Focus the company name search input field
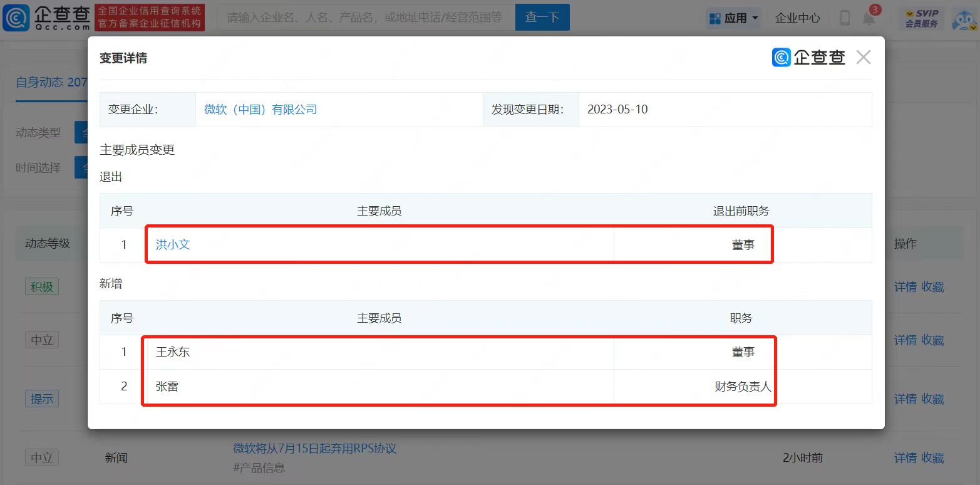The width and height of the screenshot is (980, 485). (366, 18)
